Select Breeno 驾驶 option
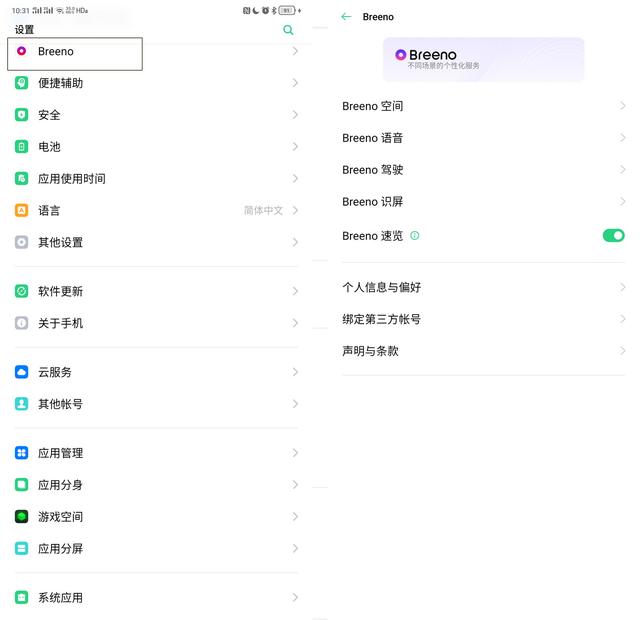The height and width of the screenshot is (620, 640). click(483, 169)
